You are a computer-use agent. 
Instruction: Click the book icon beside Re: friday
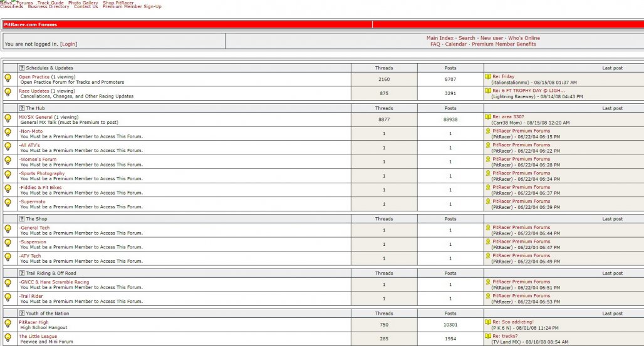(488, 76)
